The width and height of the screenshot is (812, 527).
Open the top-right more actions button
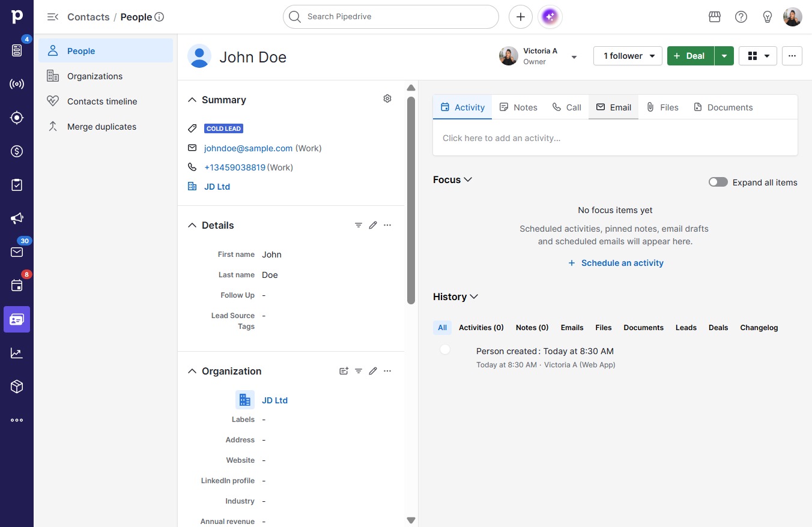(x=792, y=56)
